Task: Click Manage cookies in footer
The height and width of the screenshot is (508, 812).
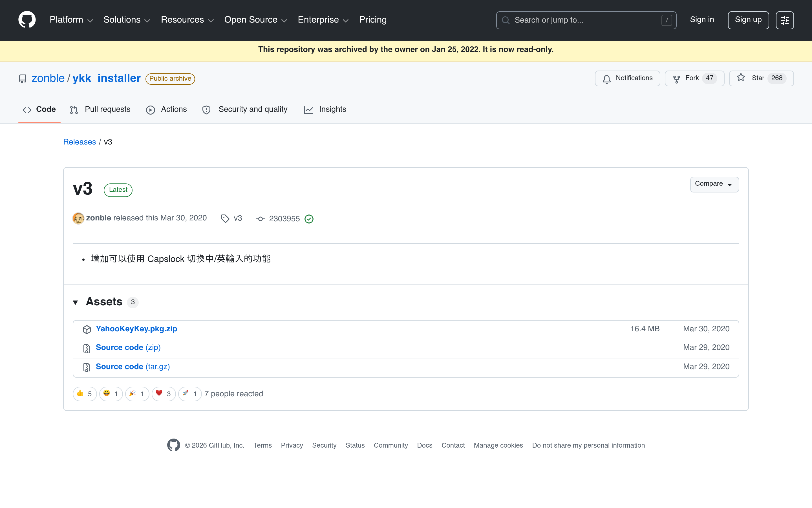Action: point(498,446)
